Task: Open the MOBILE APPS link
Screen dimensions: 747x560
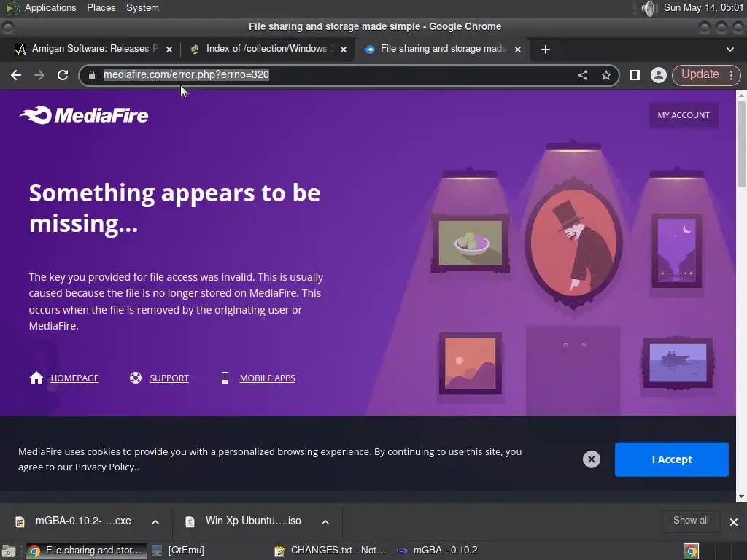Action: pos(267,378)
